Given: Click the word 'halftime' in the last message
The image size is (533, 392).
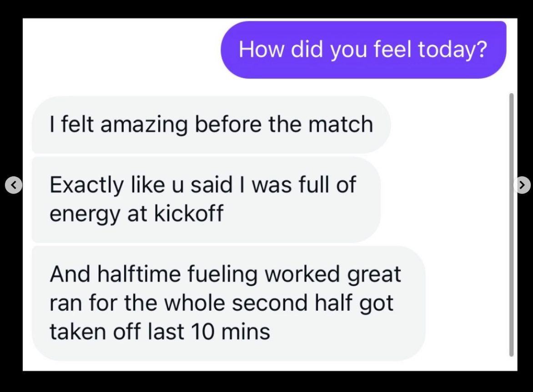Looking at the screenshot, I should coord(139,274).
